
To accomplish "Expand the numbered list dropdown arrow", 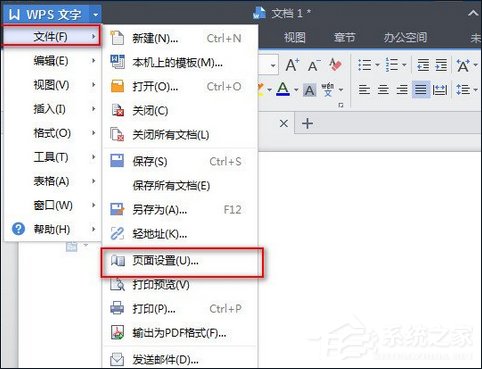I will (404, 65).
